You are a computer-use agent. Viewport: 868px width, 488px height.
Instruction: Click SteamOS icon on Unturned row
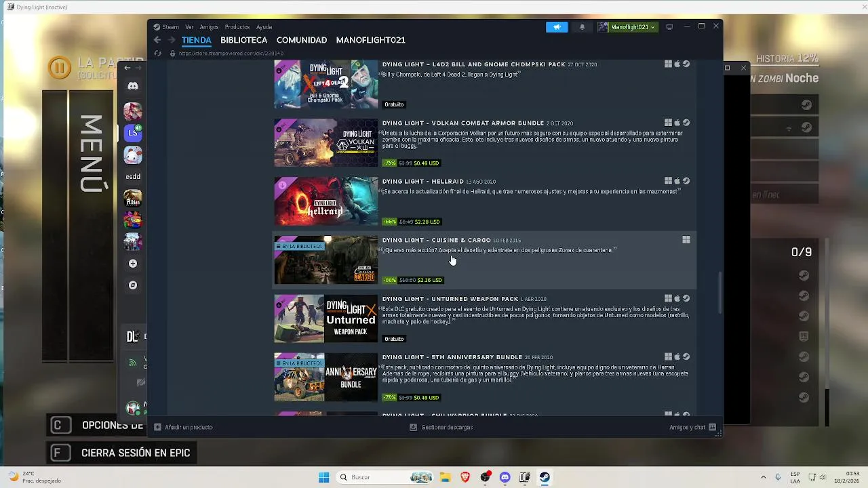[686, 298]
